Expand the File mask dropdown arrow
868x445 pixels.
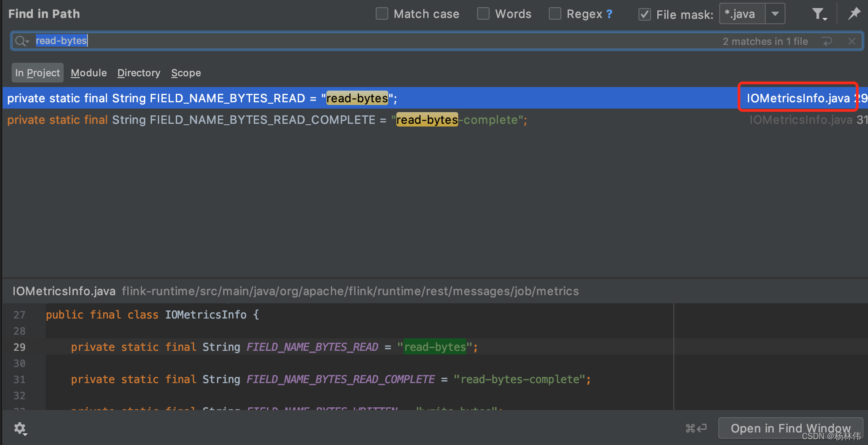[775, 14]
